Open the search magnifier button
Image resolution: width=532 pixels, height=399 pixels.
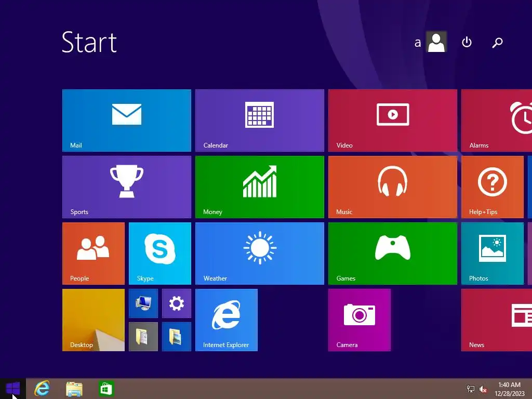(497, 43)
